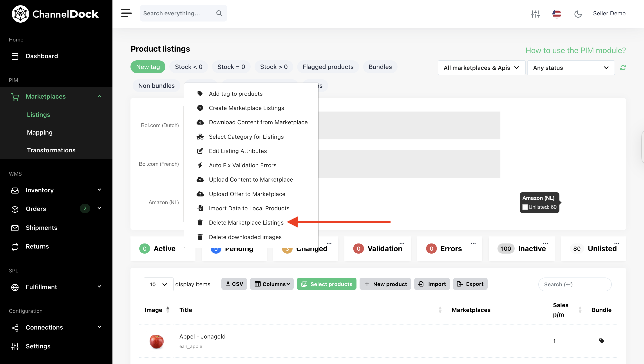Open three-dots menu on Unlisted card

pos(617,243)
